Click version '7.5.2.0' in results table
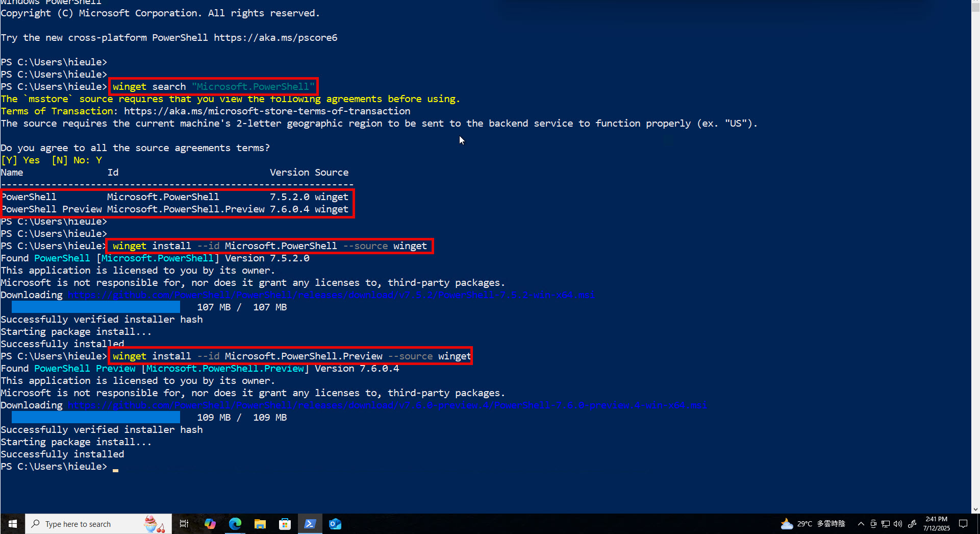 click(289, 197)
